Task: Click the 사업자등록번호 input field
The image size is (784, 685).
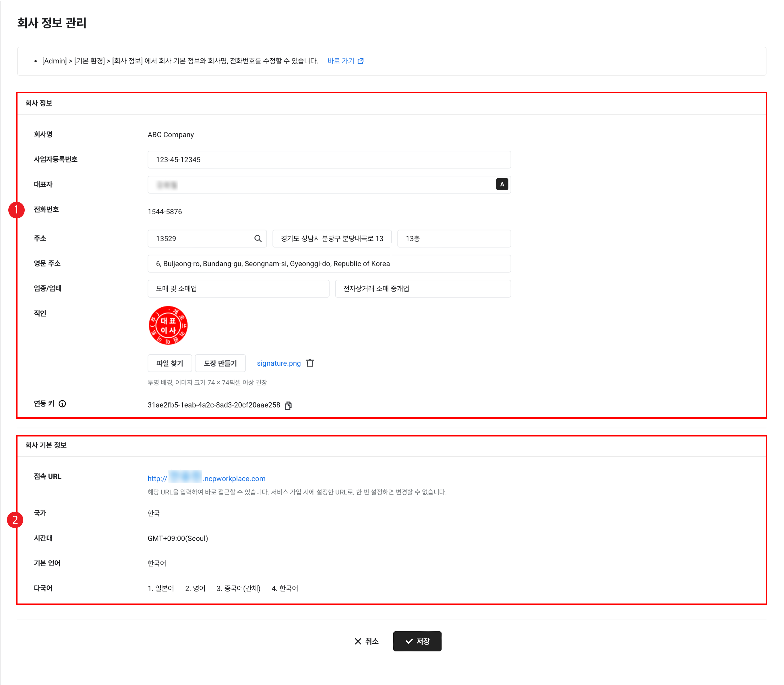Action: coord(329,159)
